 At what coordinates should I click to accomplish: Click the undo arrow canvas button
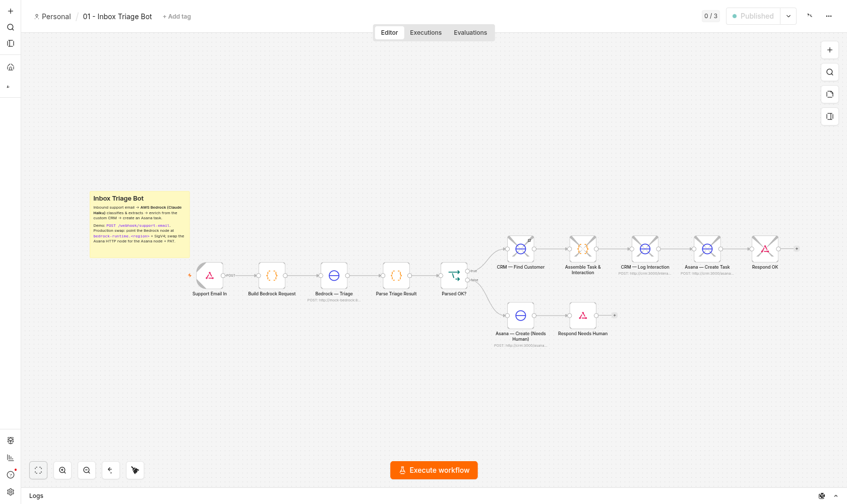coord(111,470)
